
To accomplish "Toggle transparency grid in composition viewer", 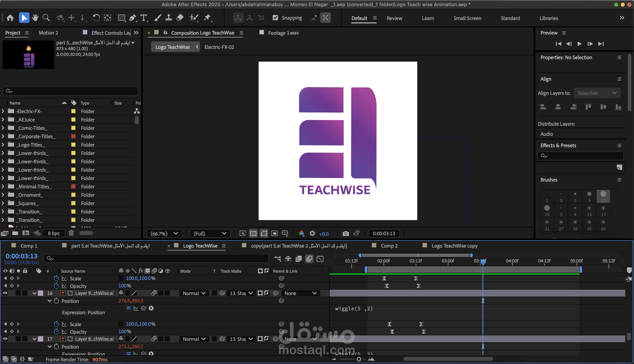I will 253,233.
